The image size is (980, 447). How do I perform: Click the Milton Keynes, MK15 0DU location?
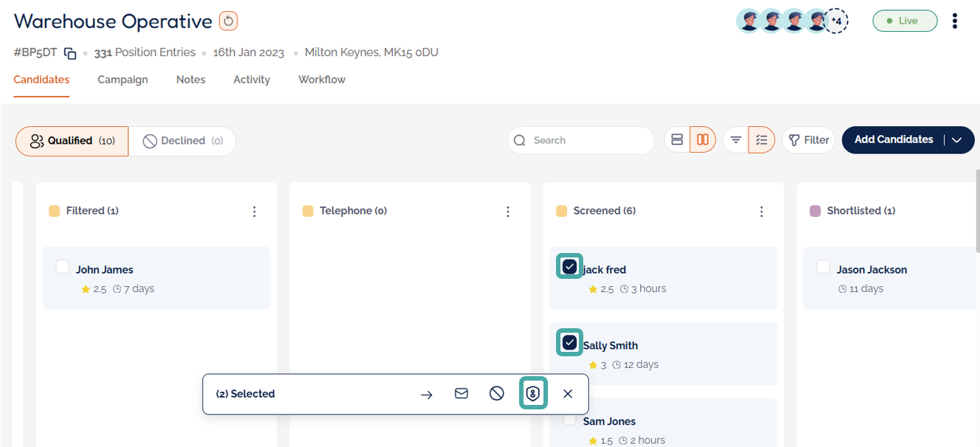point(372,52)
